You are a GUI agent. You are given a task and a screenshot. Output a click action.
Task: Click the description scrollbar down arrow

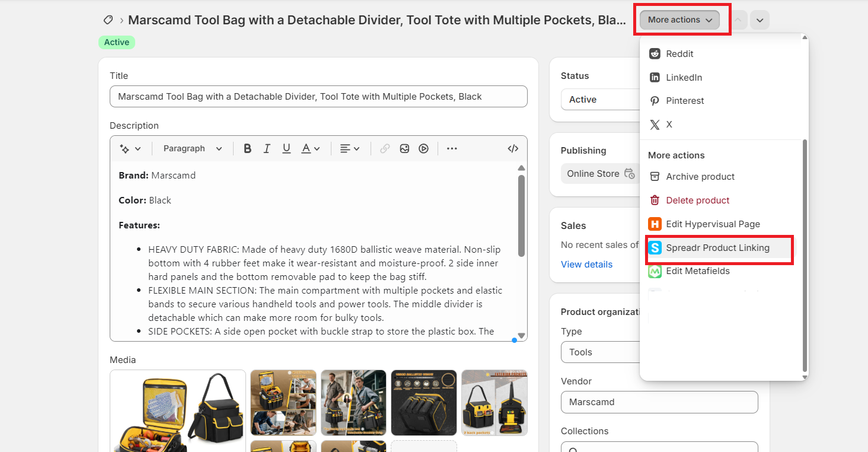coord(521,335)
